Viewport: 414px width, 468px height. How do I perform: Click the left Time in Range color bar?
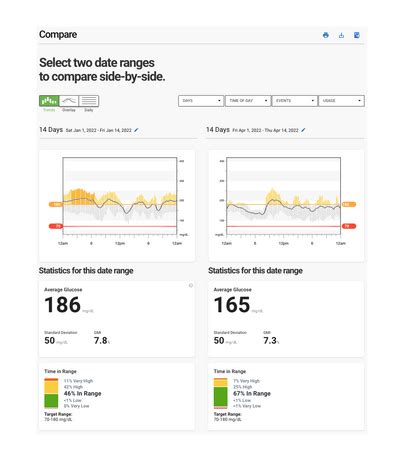pos(51,393)
